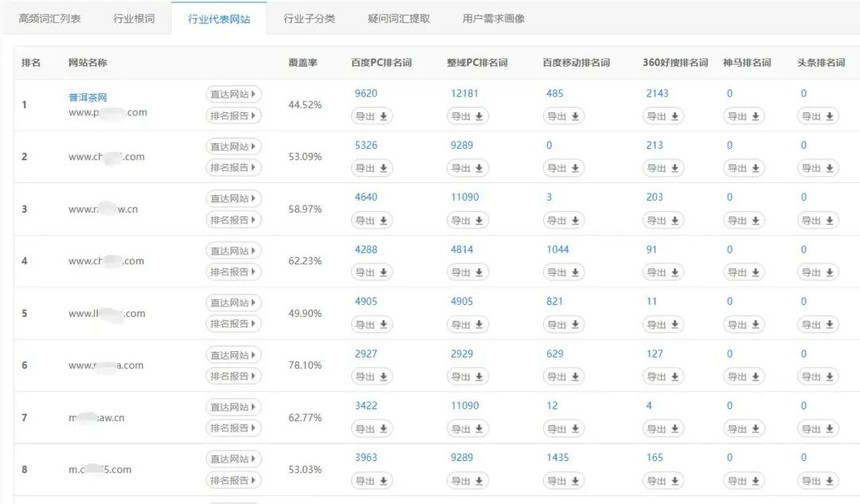Export row 1 头条排名词 data

click(x=818, y=116)
